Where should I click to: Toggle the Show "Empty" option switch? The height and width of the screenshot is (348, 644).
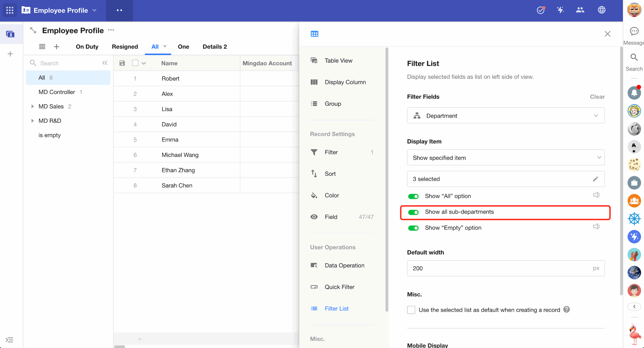pyautogui.click(x=413, y=228)
